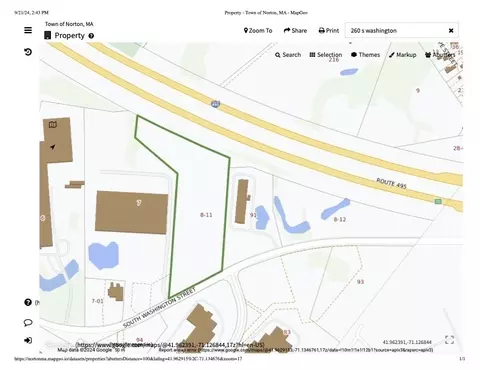Click the Print button
Viewport: 480px width, 370px height.
pos(329,31)
